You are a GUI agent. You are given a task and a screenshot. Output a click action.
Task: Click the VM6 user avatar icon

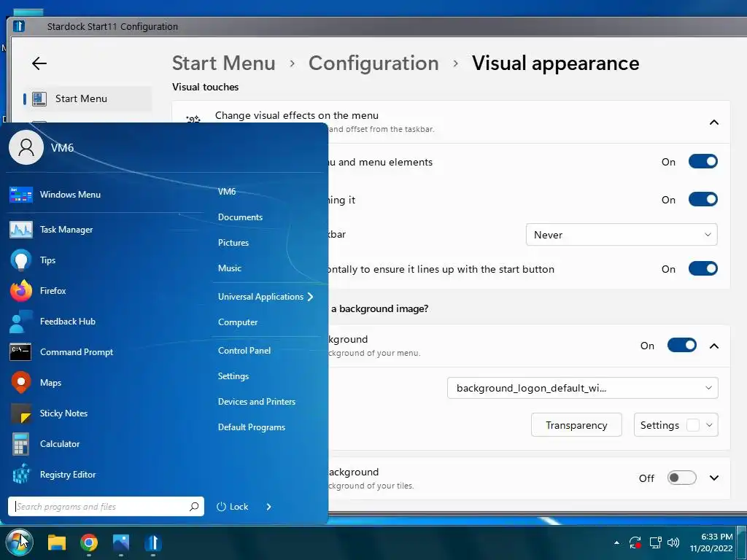pyautogui.click(x=26, y=147)
